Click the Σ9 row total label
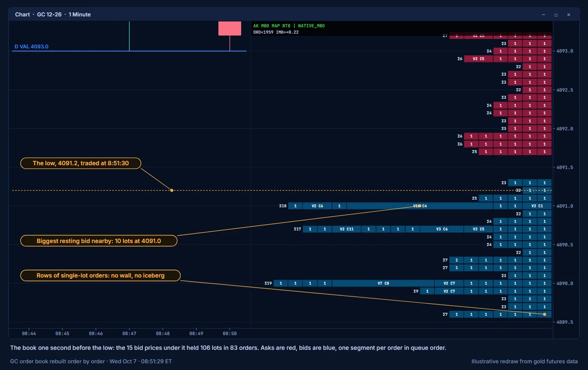This screenshot has height=370, width=588. coord(416,291)
